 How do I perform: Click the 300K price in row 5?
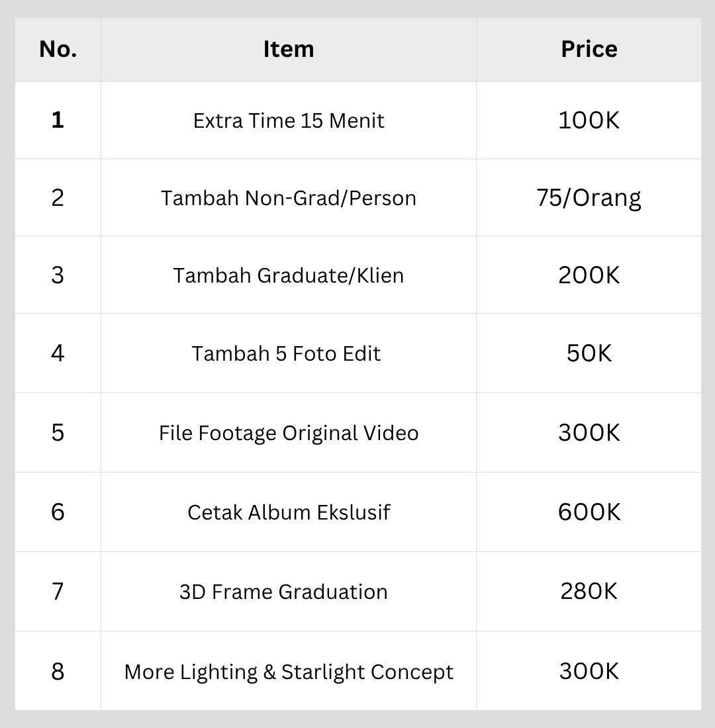[589, 433]
